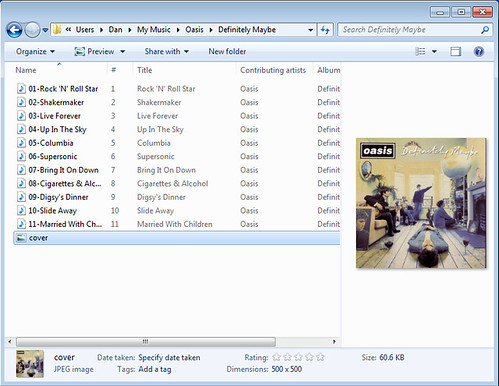Select the music icon of 11-Married With Ch...
This screenshot has width=499, height=386.
pyautogui.click(x=21, y=224)
